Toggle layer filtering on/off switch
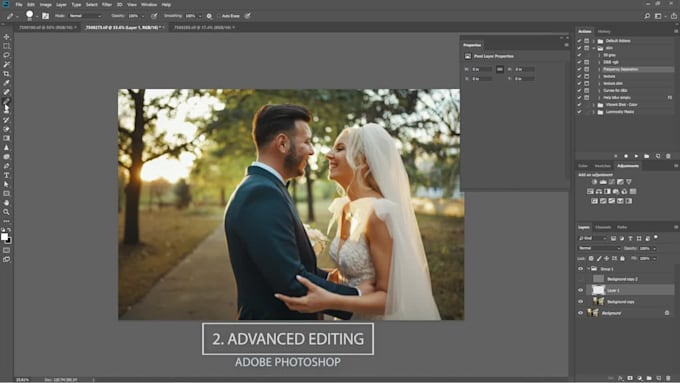The image size is (680, 383). coord(656,238)
